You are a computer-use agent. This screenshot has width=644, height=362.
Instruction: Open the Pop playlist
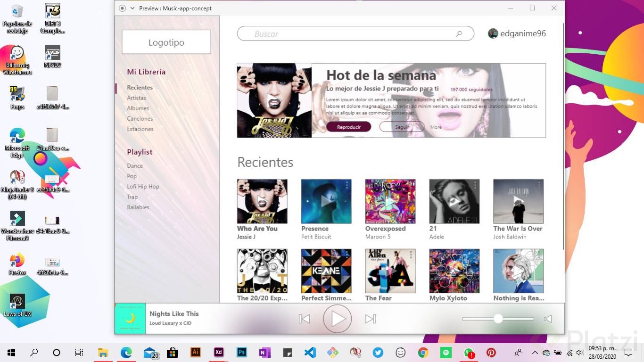132,176
